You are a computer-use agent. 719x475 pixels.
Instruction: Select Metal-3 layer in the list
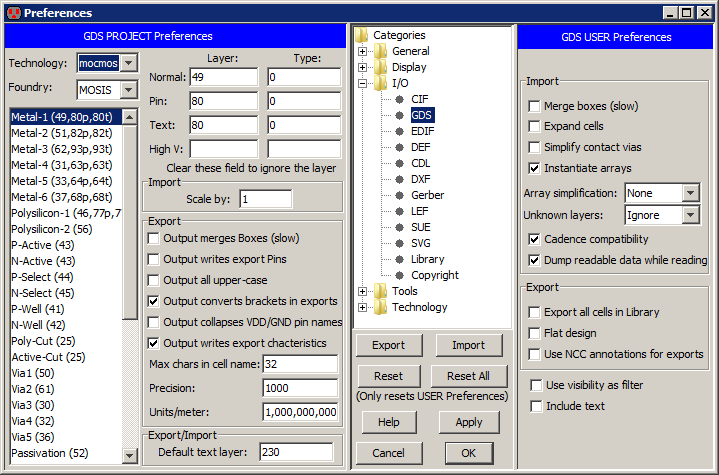click(x=62, y=150)
